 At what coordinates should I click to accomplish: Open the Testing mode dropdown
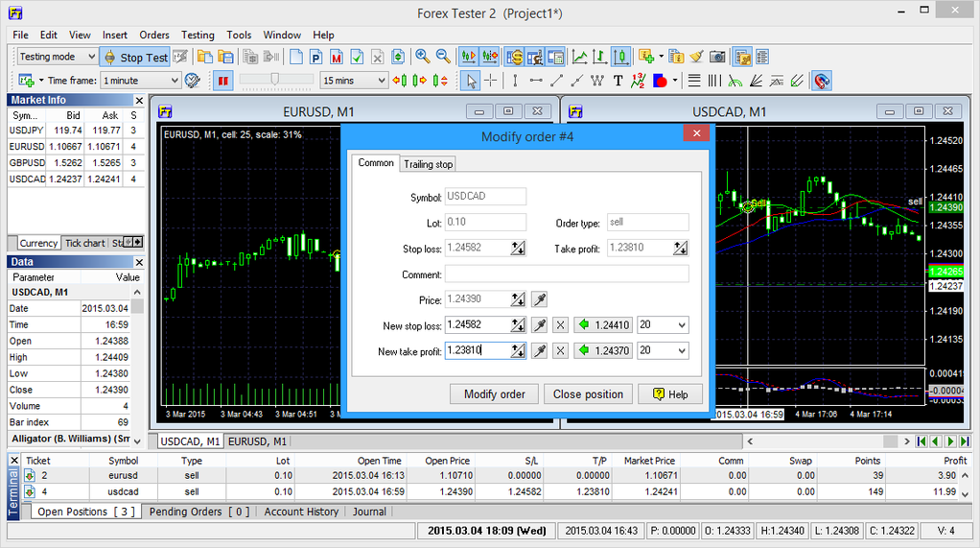[x=57, y=57]
